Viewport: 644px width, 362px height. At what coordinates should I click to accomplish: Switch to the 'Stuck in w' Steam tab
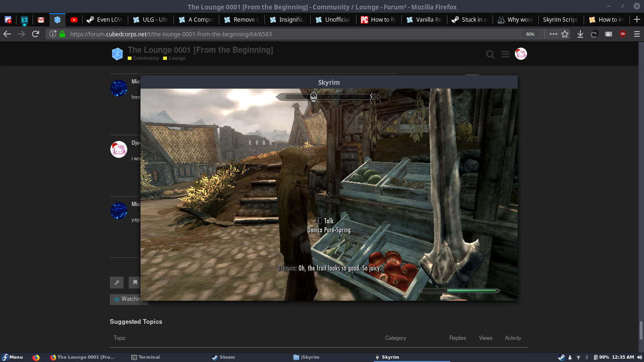pos(470,20)
